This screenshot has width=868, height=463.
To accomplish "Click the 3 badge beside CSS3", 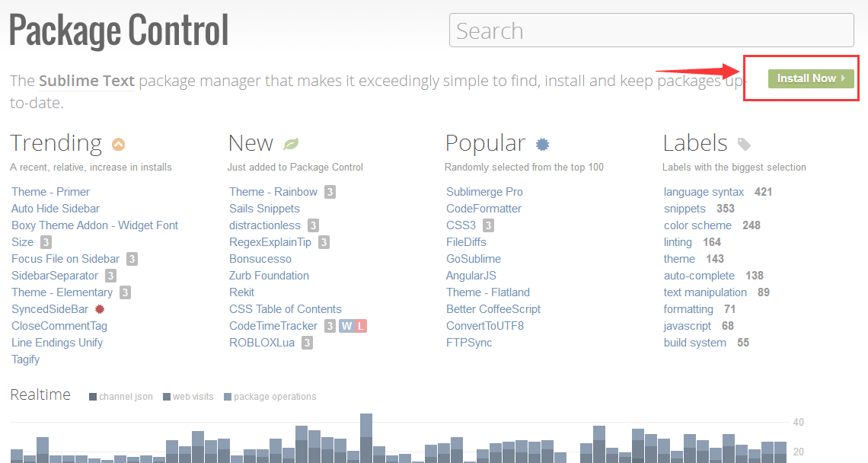I will click(488, 225).
